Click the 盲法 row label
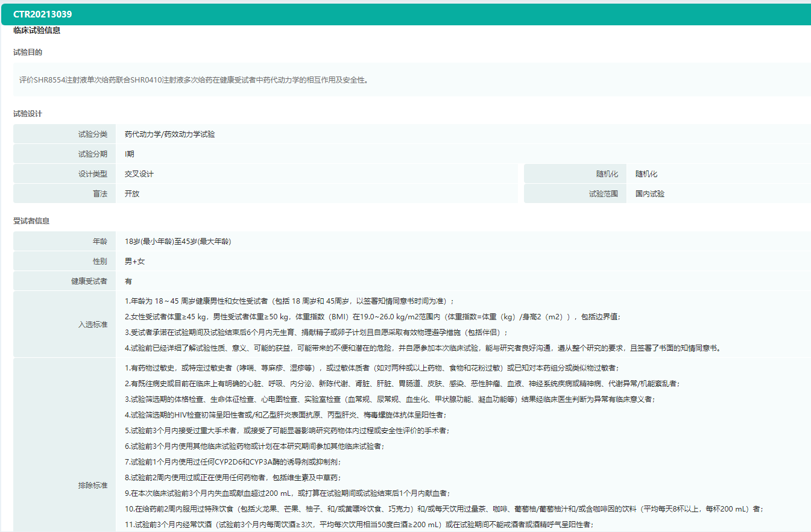811x532 pixels. [99, 194]
